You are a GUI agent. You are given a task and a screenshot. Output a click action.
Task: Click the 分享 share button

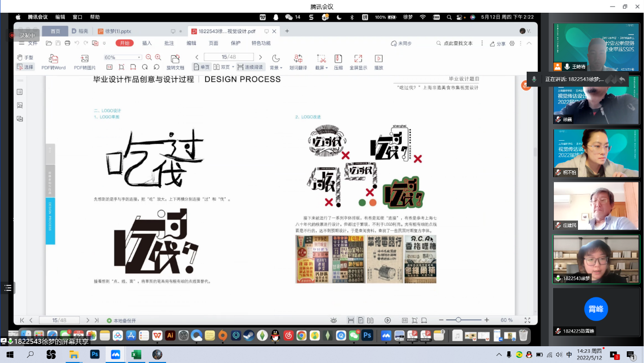click(498, 44)
